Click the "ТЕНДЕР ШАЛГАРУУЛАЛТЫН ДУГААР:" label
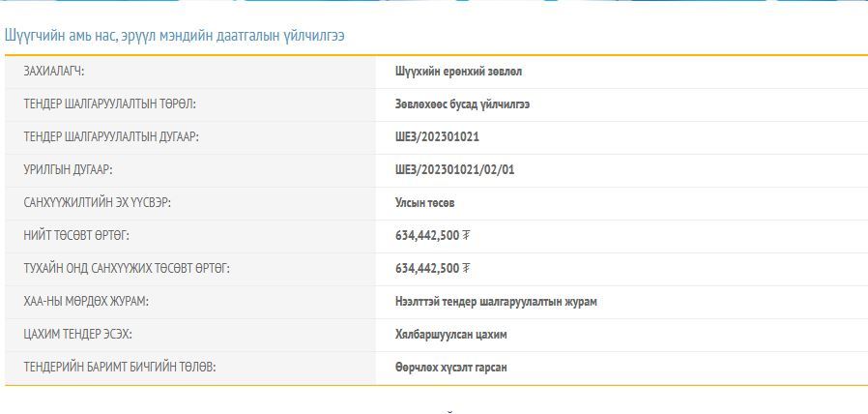 (111, 137)
